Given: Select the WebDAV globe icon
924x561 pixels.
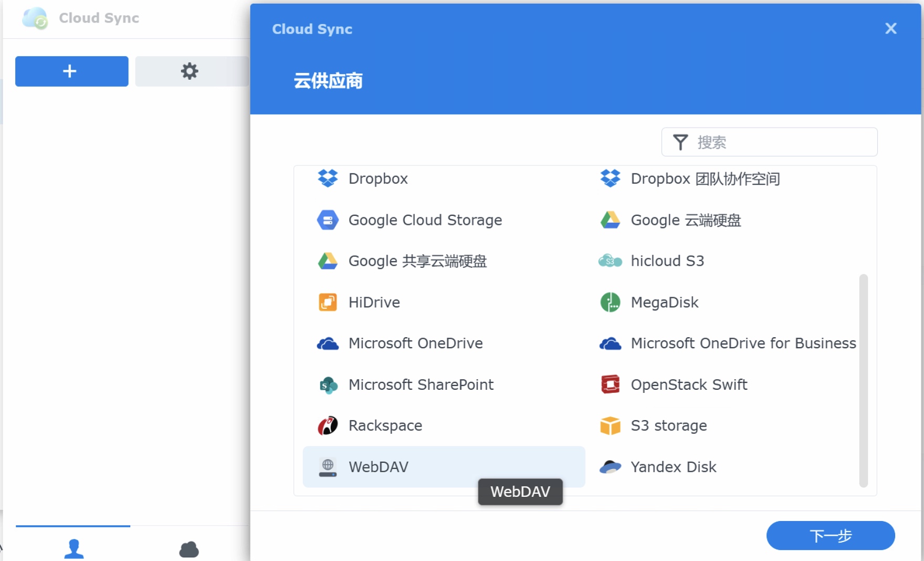Looking at the screenshot, I should (328, 467).
